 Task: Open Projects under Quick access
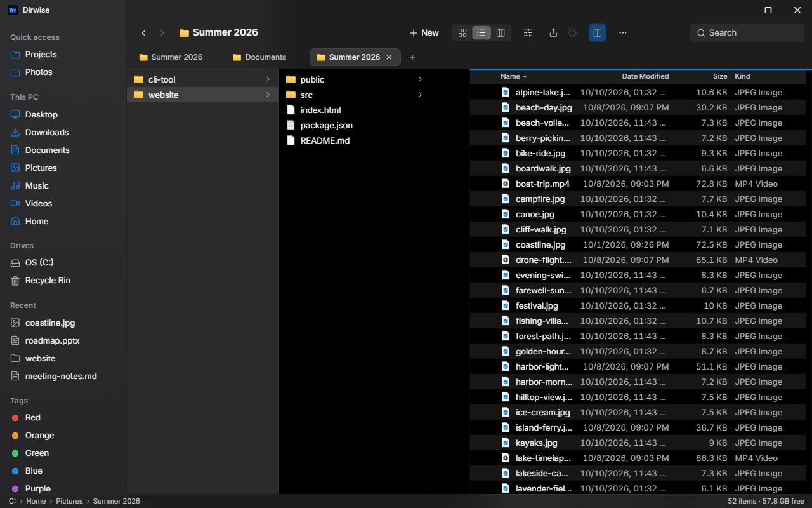click(63, 54)
